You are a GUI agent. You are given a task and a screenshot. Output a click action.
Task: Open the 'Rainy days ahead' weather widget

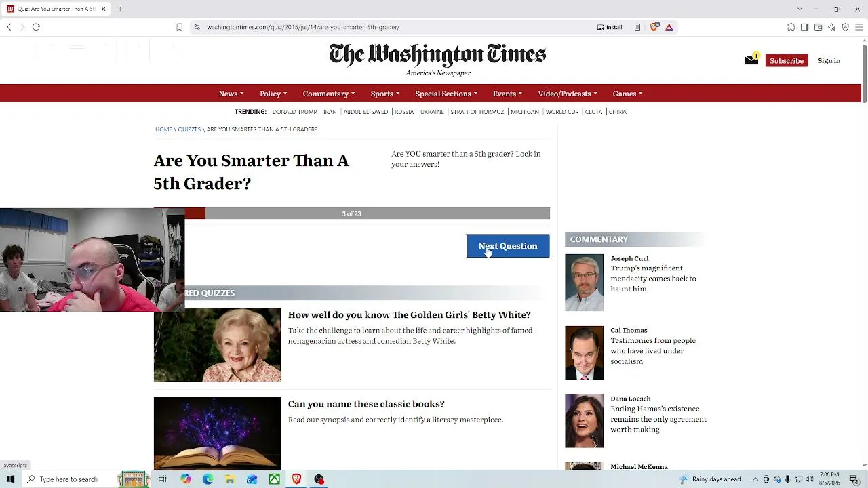(x=711, y=479)
